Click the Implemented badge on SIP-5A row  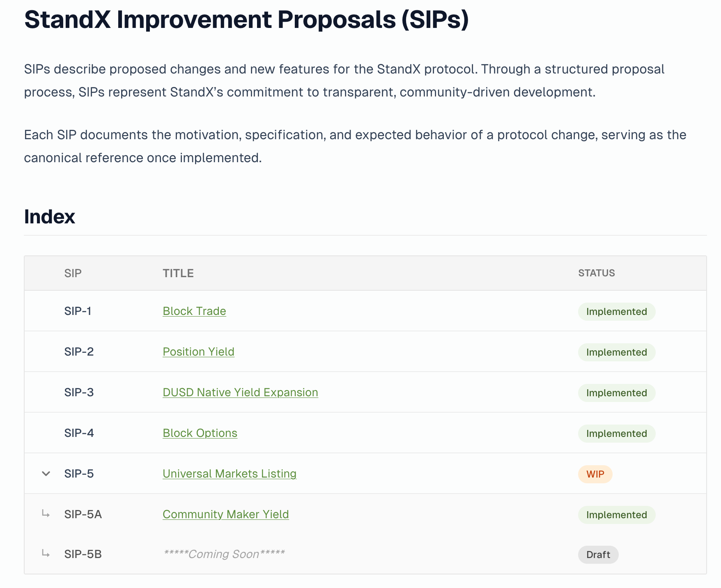[617, 515]
